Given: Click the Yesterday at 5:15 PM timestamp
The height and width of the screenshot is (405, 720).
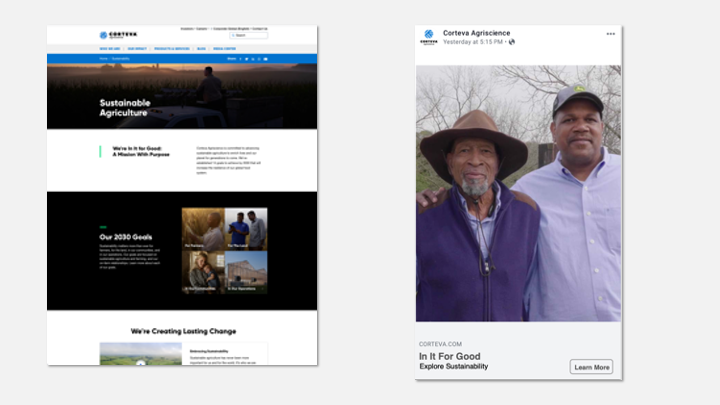Looking at the screenshot, I should [x=472, y=42].
